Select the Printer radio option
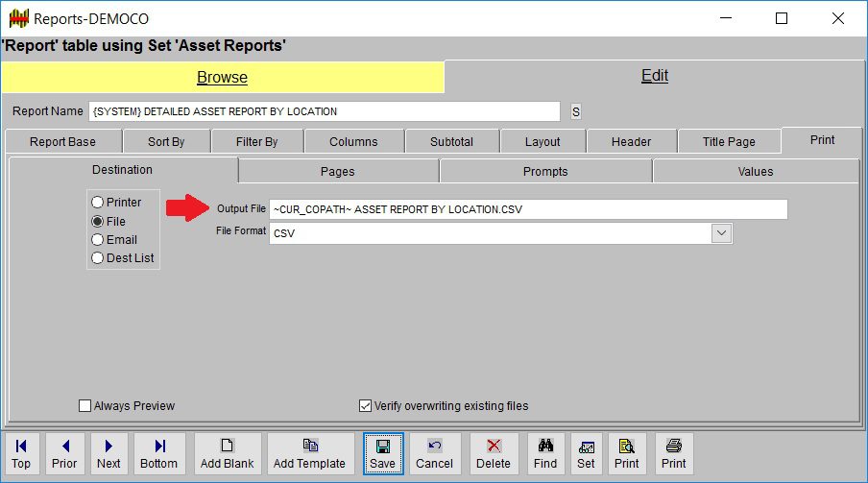The width and height of the screenshot is (868, 483). pyautogui.click(x=97, y=203)
